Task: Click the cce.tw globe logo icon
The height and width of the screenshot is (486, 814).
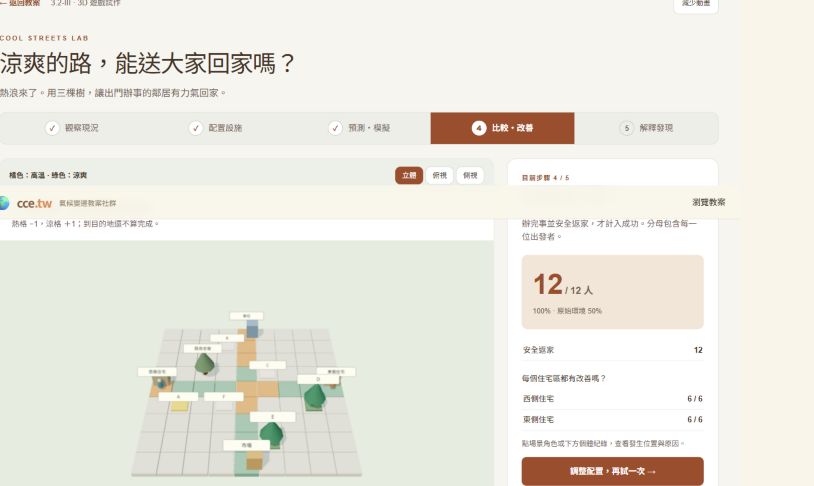Action: pyautogui.click(x=4, y=203)
